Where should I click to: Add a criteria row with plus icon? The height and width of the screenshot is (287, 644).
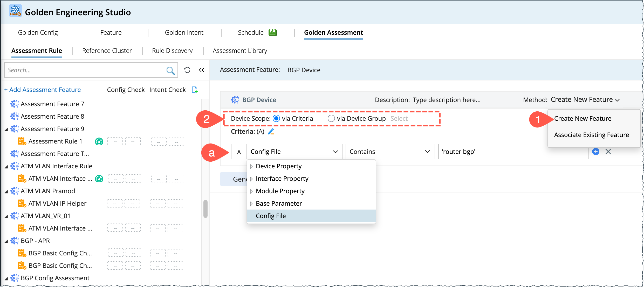[595, 152]
